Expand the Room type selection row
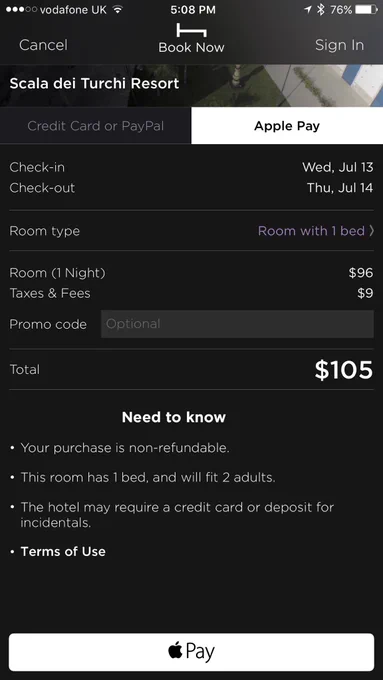This screenshot has height=680, width=383. pos(191,231)
